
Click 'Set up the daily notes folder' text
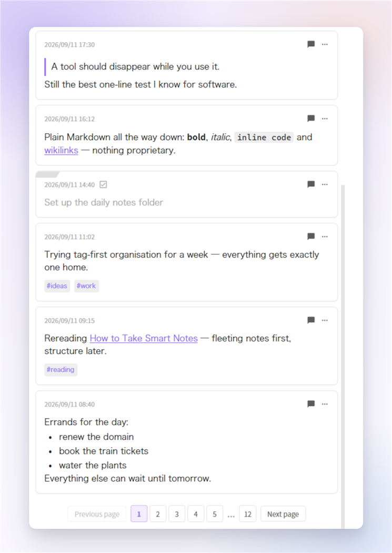[x=104, y=202]
